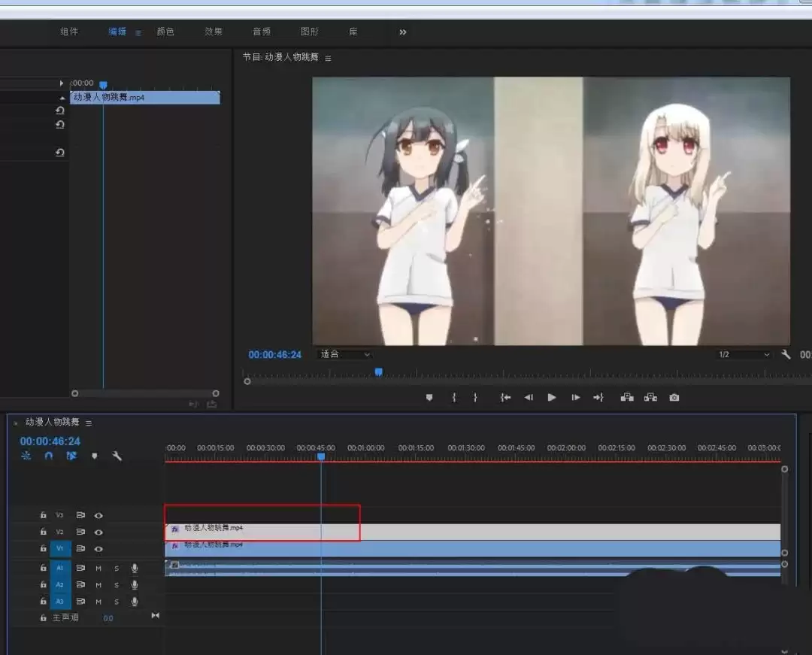The height and width of the screenshot is (655, 812).
Task: Play the sequence in program monitor
Action: tap(552, 398)
